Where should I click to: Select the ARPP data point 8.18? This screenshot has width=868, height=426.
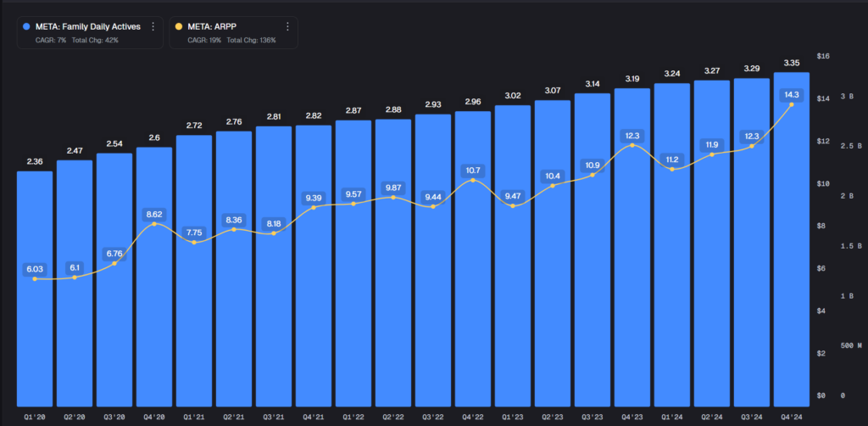pos(274,233)
